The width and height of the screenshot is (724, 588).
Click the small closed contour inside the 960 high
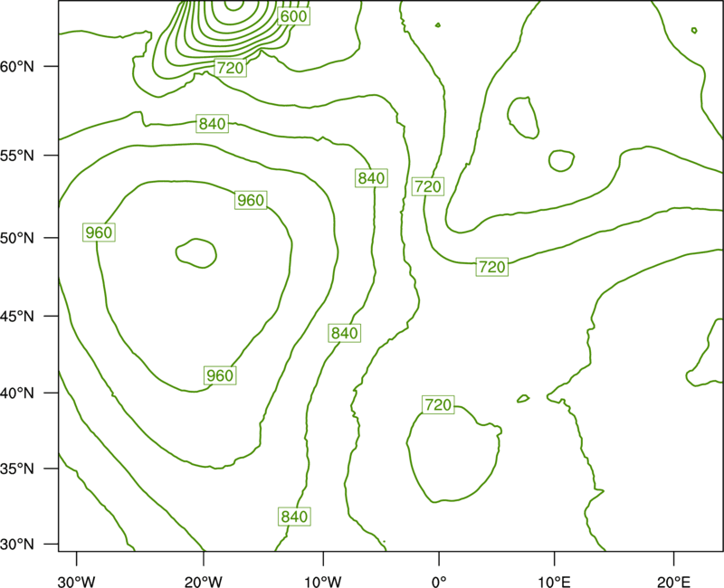click(x=196, y=253)
